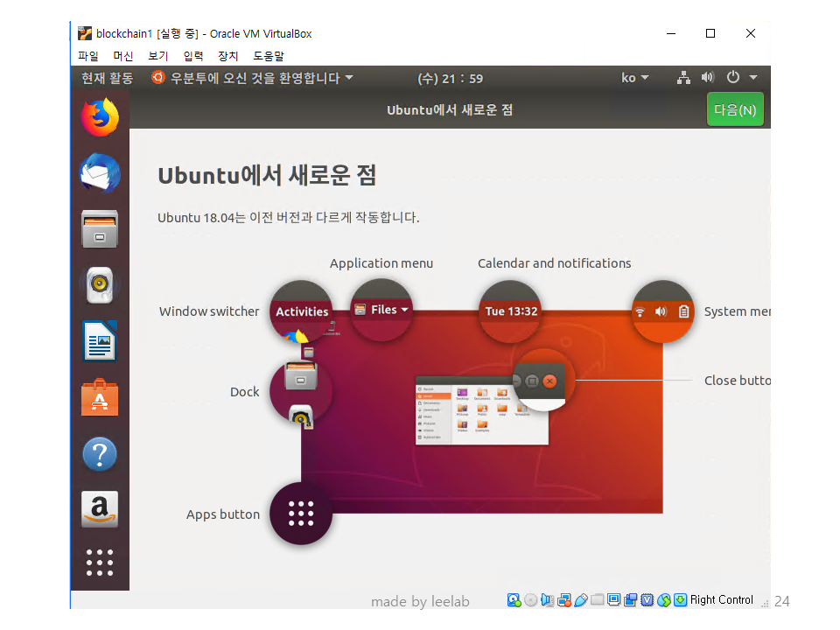
Task: Click VirtualBox display status icon
Action: tap(614, 600)
